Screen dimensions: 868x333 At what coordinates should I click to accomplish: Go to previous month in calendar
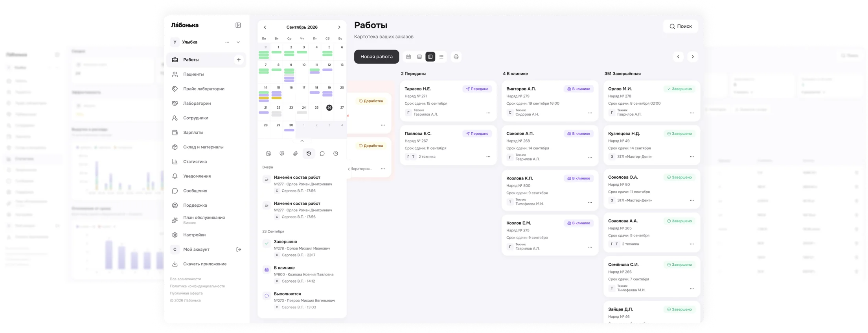265,28
